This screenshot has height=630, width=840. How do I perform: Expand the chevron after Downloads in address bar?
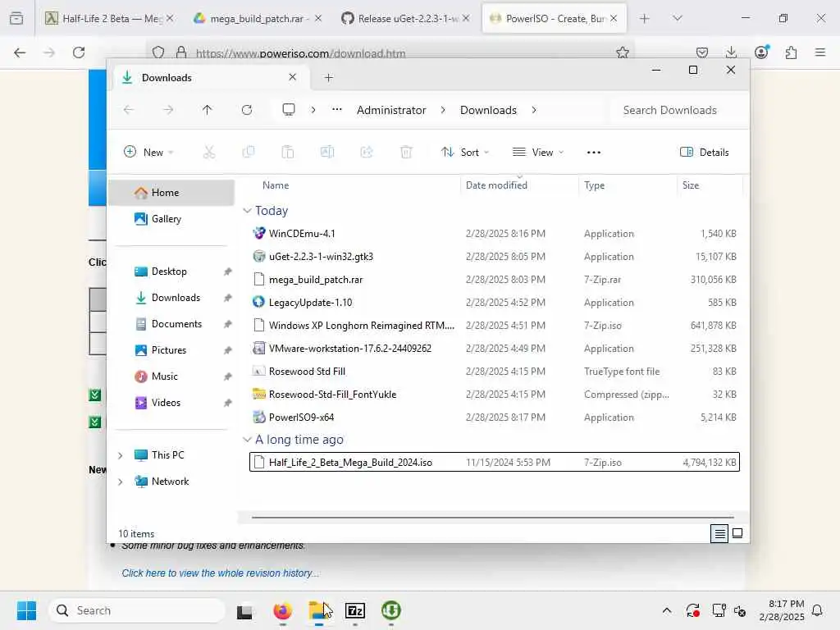[x=533, y=110]
